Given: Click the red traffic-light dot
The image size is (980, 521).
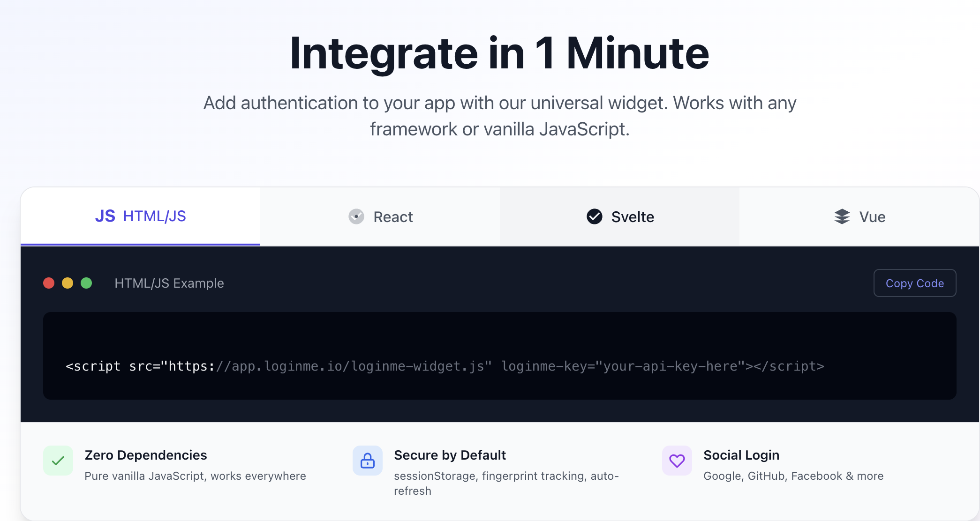Looking at the screenshot, I should [x=49, y=283].
